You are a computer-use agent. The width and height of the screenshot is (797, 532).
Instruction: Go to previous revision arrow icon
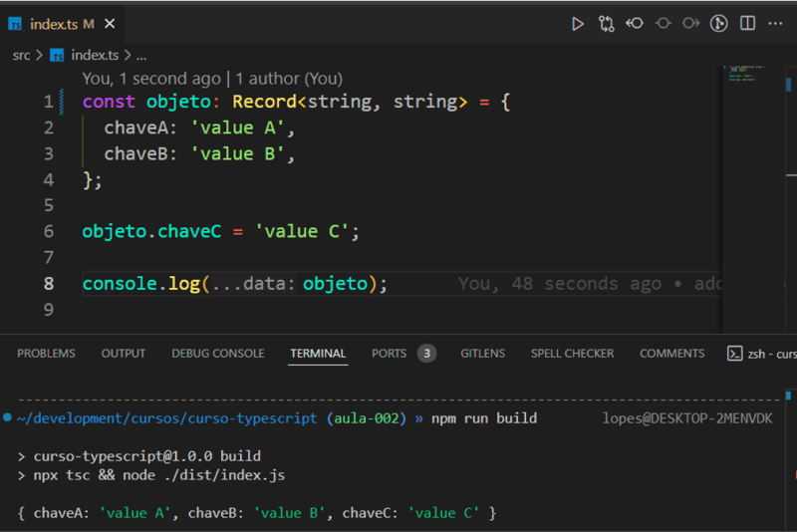point(635,23)
